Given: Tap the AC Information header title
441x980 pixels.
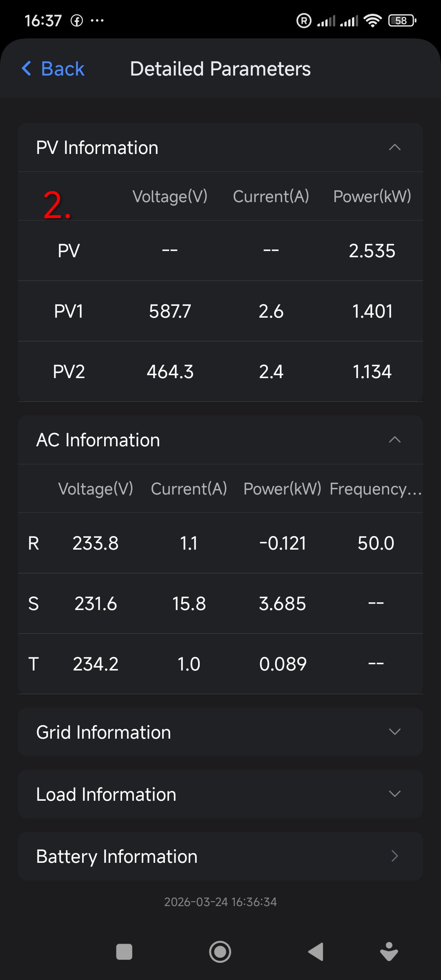Looking at the screenshot, I should [98, 440].
